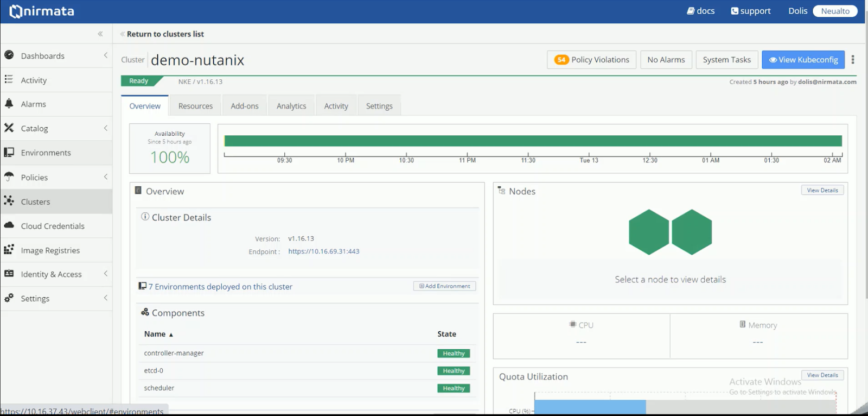
Task: Click the Dashboards gauge icon
Action: pyautogui.click(x=9, y=55)
